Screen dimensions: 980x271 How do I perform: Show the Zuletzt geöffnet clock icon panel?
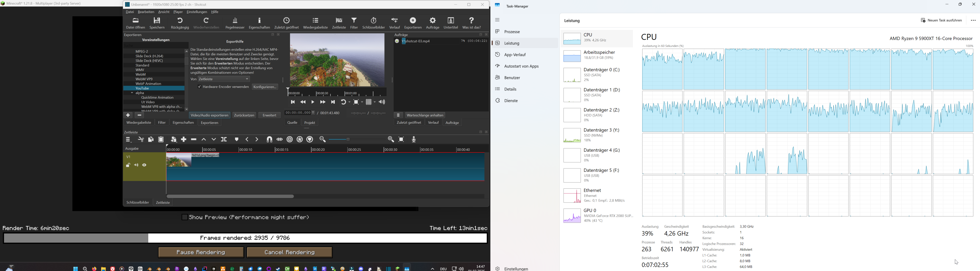pyautogui.click(x=286, y=23)
